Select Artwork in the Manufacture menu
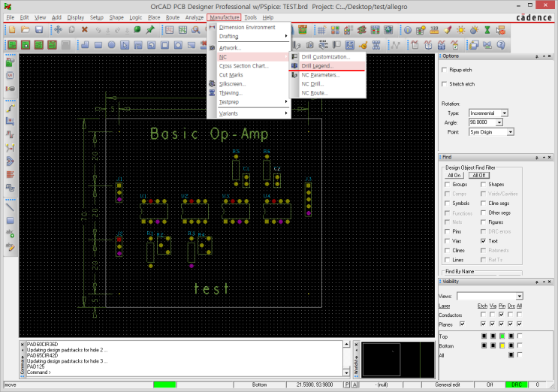The height and width of the screenshot is (392, 558). click(x=230, y=48)
